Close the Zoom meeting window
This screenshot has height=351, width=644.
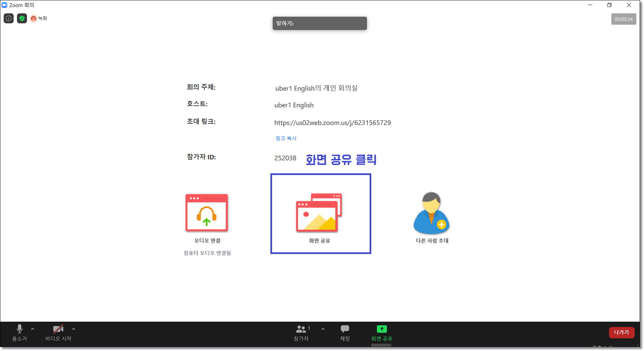[x=629, y=5]
